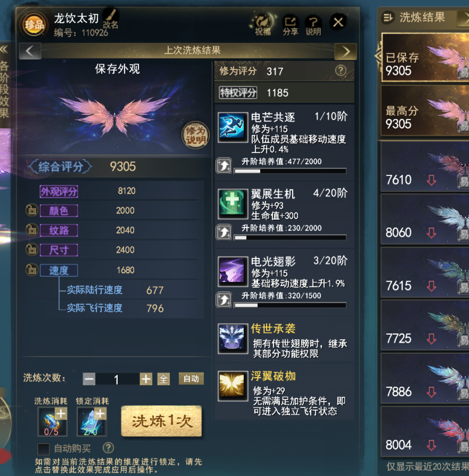Click the 自动 button

[191, 378]
